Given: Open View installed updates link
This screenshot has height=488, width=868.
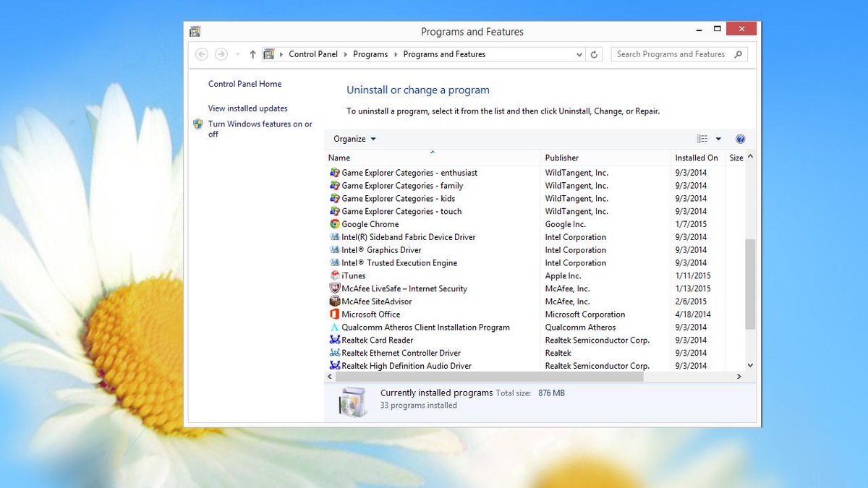Looking at the screenshot, I should [x=248, y=108].
